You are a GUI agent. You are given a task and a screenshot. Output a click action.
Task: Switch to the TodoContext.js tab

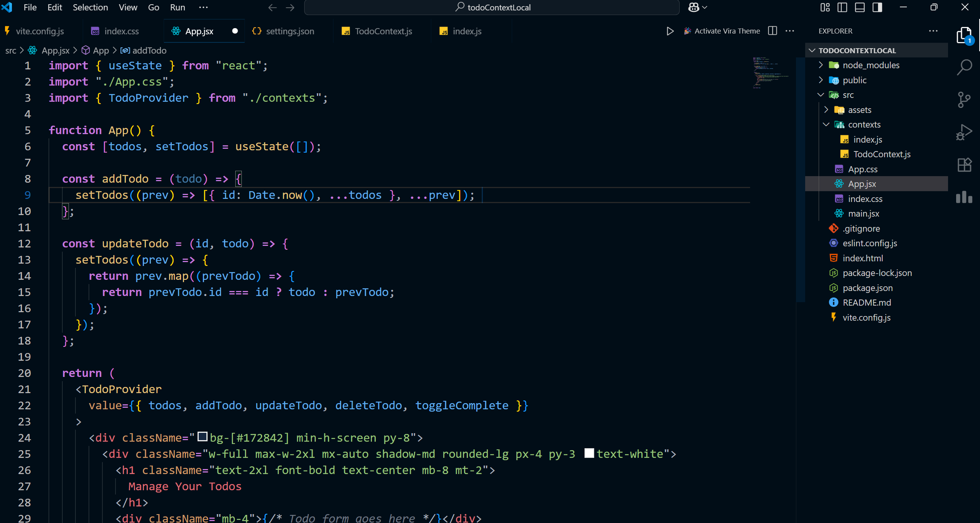383,31
